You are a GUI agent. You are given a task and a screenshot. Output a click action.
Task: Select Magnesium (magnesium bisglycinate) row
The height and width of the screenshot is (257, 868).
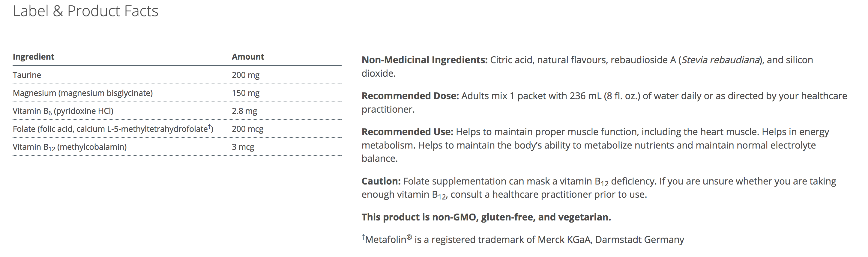point(82,93)
